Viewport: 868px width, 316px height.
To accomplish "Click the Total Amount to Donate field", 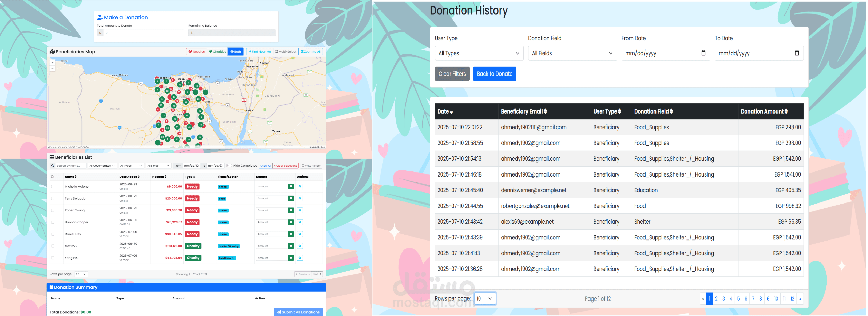I will (143, 33).
